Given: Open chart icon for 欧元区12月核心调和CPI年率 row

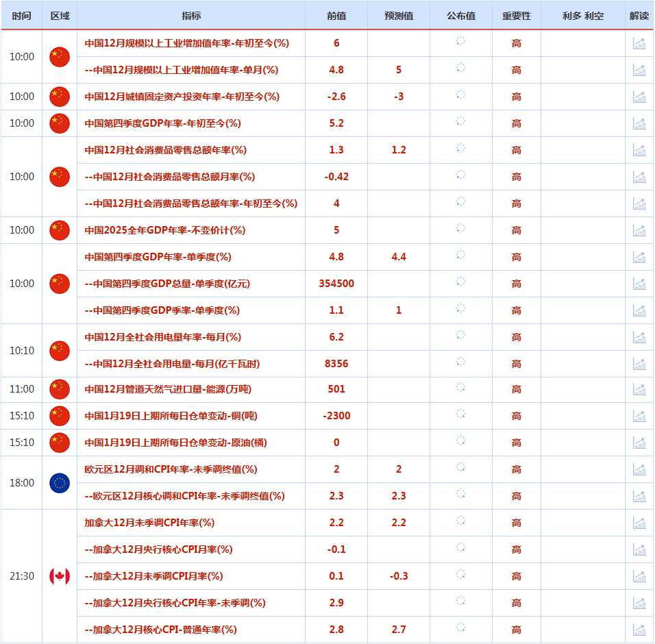Looking at the screenshot, I should 639,497.
